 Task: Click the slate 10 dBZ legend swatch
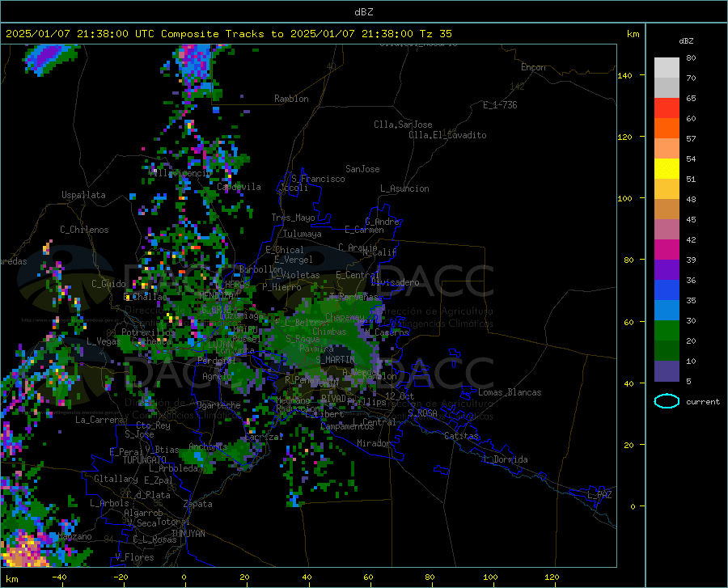click(667, 370)
